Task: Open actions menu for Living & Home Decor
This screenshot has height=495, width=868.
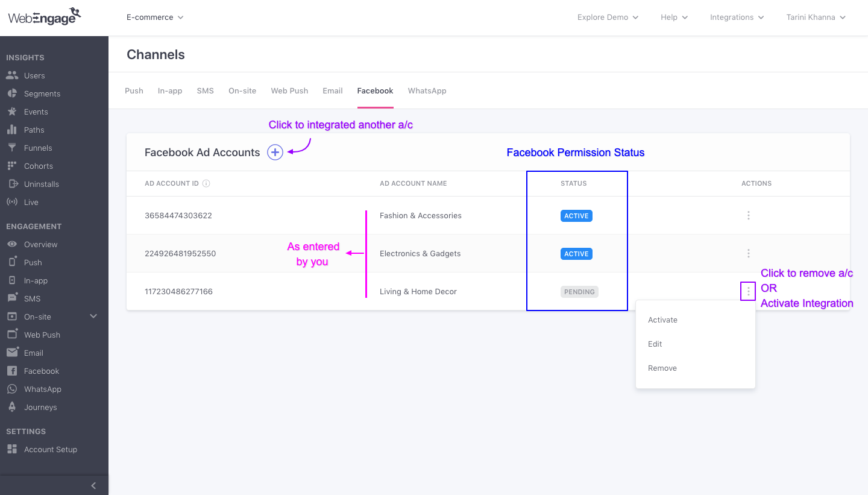Action: click(749, 291)
